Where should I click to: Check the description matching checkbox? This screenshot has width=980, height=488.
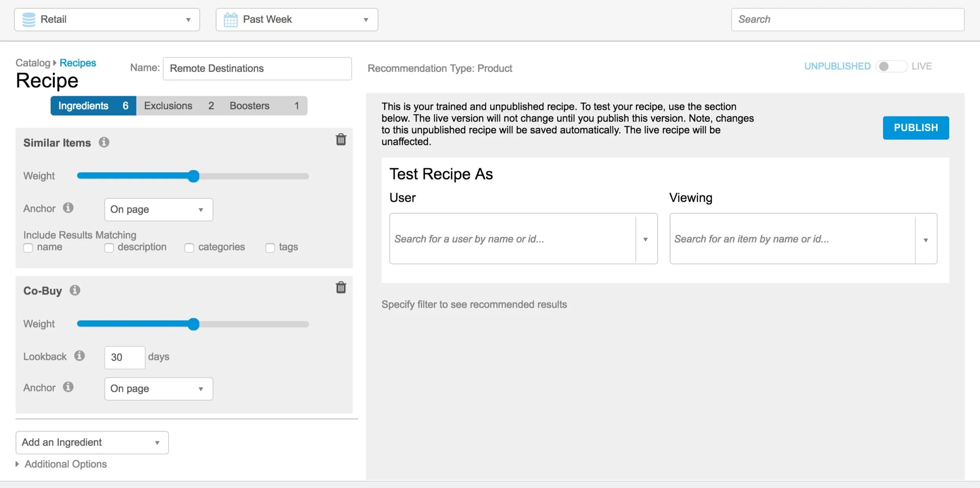click(109, 248)
